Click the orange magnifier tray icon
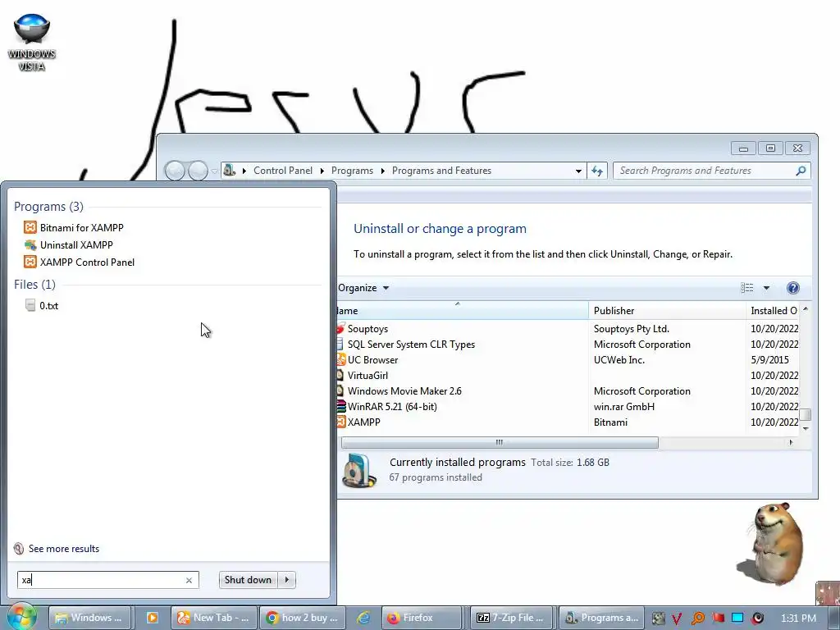The image size is (840, 630). click(x=697, y=619)
